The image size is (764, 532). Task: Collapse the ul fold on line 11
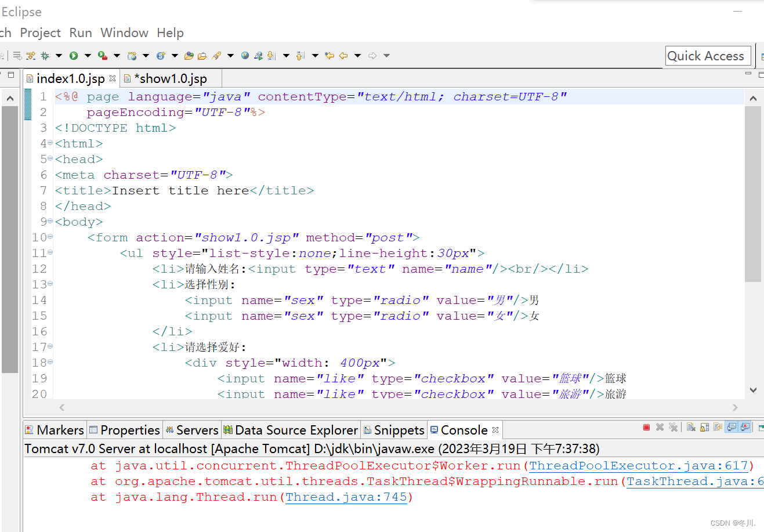point(50,252)
